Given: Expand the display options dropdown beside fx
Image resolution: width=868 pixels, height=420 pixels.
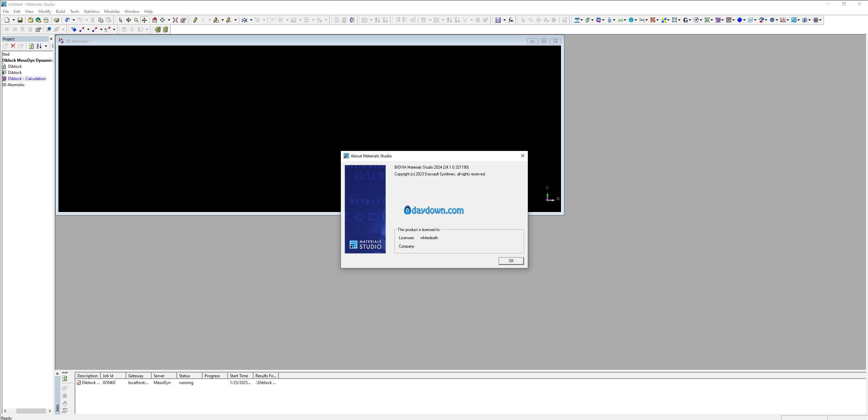Looking at the screenshot, I should click(504, 20).
